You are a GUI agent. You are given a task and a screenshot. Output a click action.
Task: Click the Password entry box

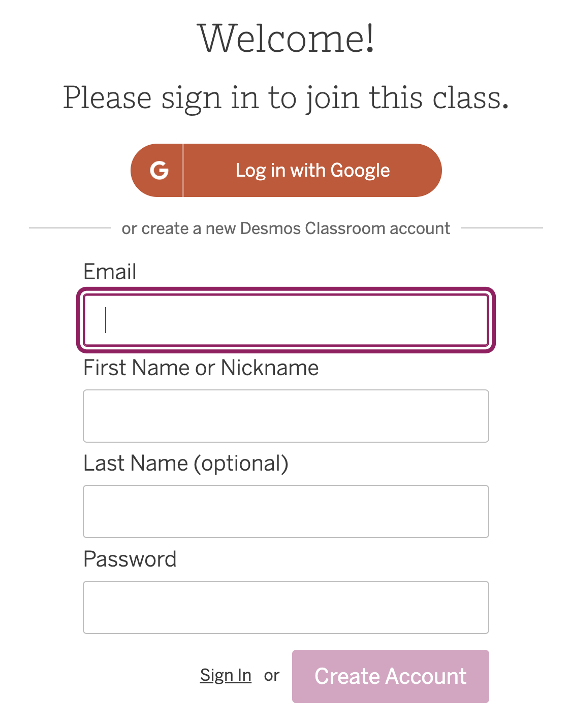286,607
